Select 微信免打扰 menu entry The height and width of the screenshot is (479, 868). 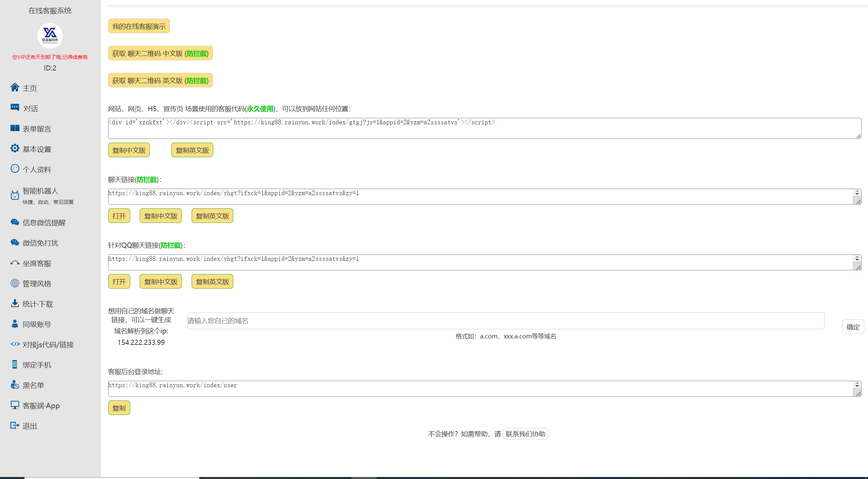pos(41,243)
